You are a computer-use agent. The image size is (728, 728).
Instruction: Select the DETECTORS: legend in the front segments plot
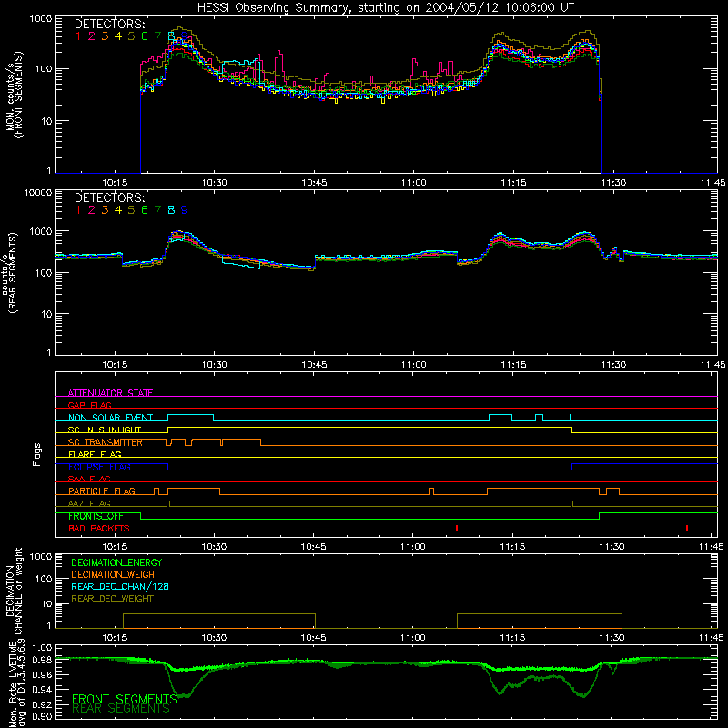[x=109, y=25]
